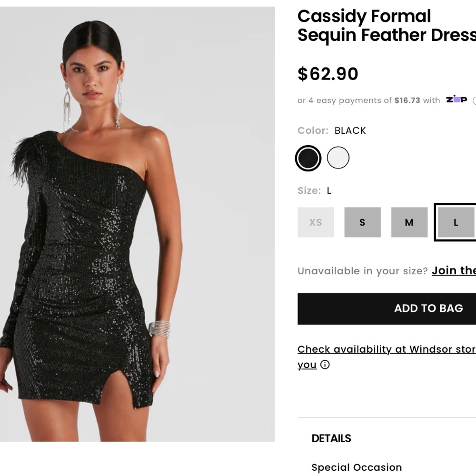This screenshot has height=476, width=476.
Task: Select the WHITE color swatch
Action: point(338,157)
